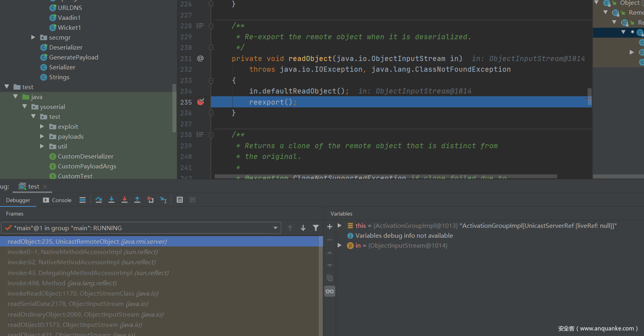Click the Step Out icon
This screenshot has width=644, height=336.
point(137,200)
